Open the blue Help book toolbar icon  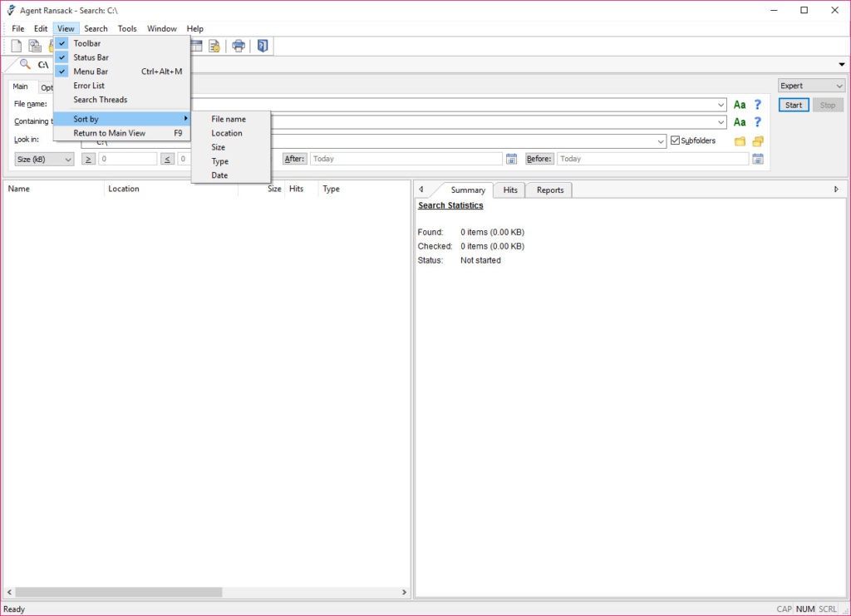263,46
